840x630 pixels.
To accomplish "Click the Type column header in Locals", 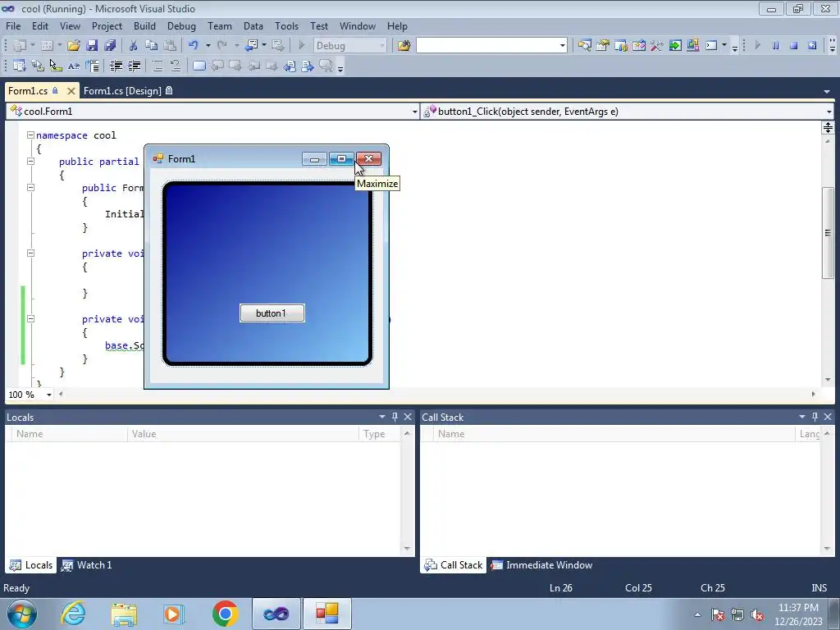I will (x=379, y=434).
